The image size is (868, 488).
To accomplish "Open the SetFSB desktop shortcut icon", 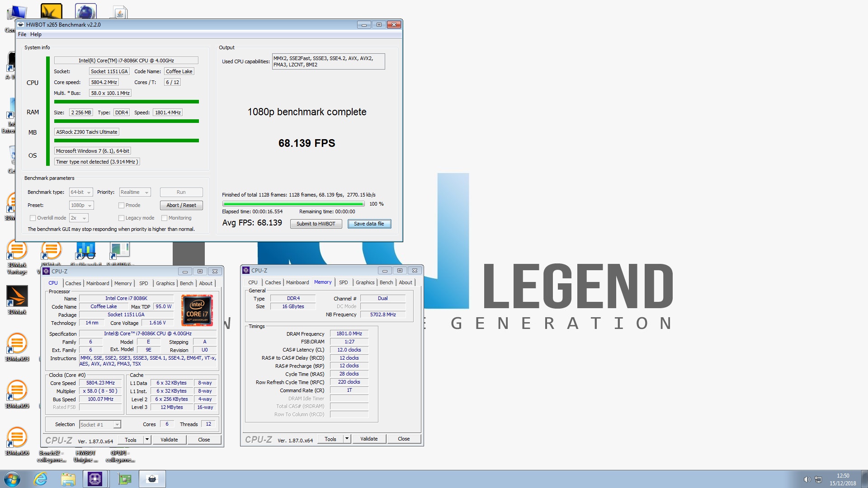I will coord(119,254).
